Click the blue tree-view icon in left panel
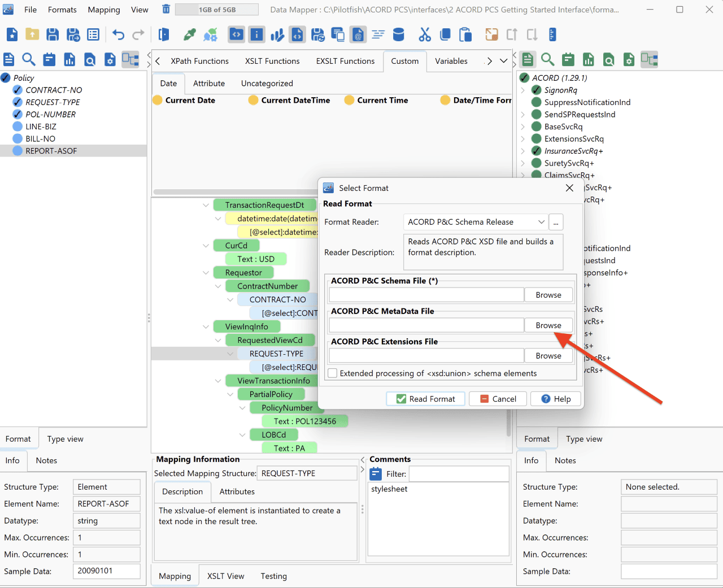 (130, 59)
